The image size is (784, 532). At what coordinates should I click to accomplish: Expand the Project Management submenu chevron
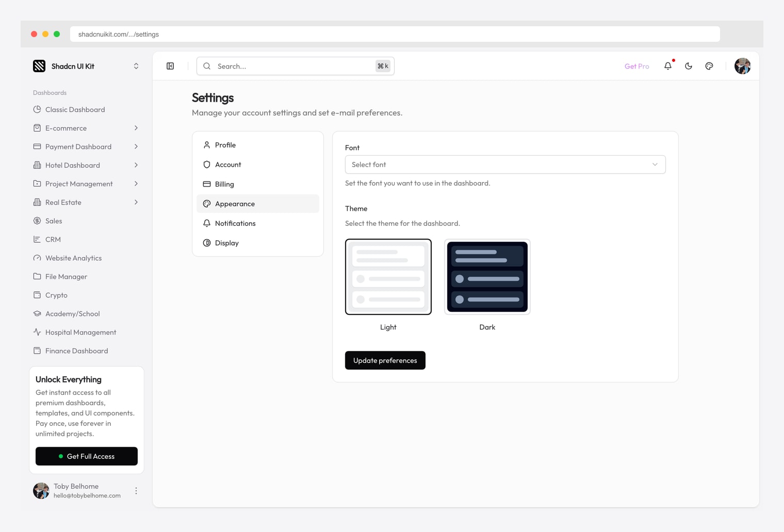(136, 184)
